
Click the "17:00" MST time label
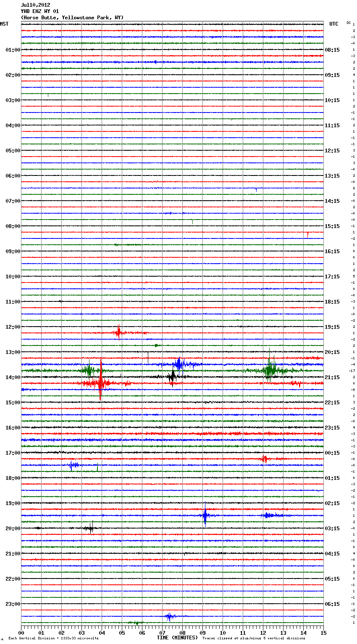click(x=13, y=453)
